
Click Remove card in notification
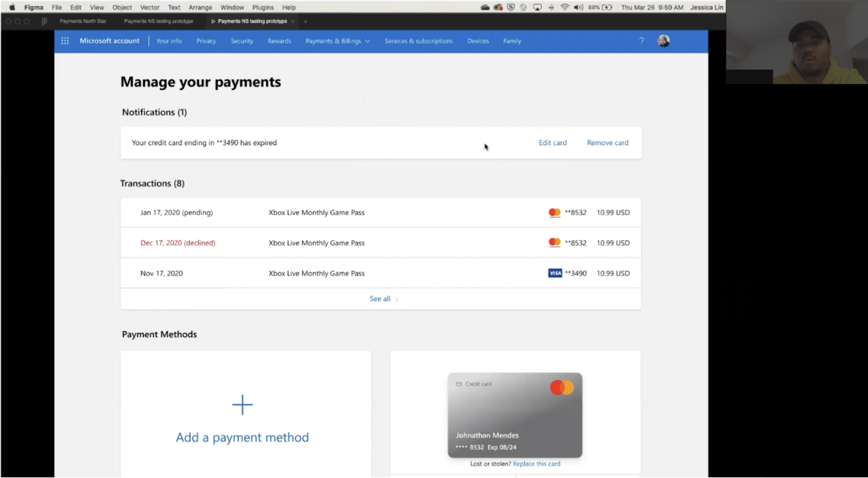607,143
